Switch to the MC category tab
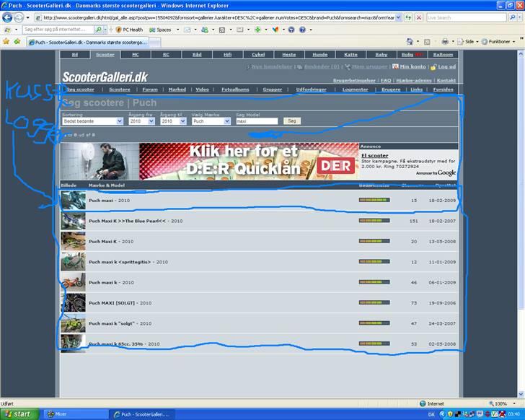 tap(136, 54)
